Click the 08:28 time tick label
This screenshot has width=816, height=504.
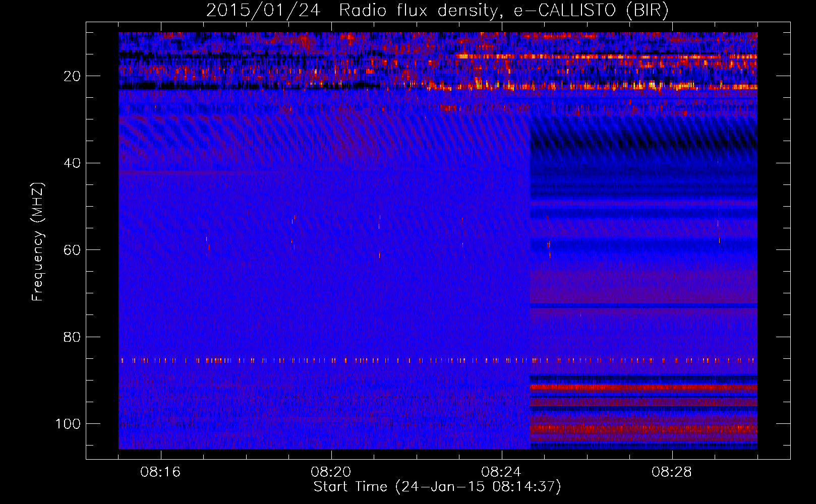point(672,472)
